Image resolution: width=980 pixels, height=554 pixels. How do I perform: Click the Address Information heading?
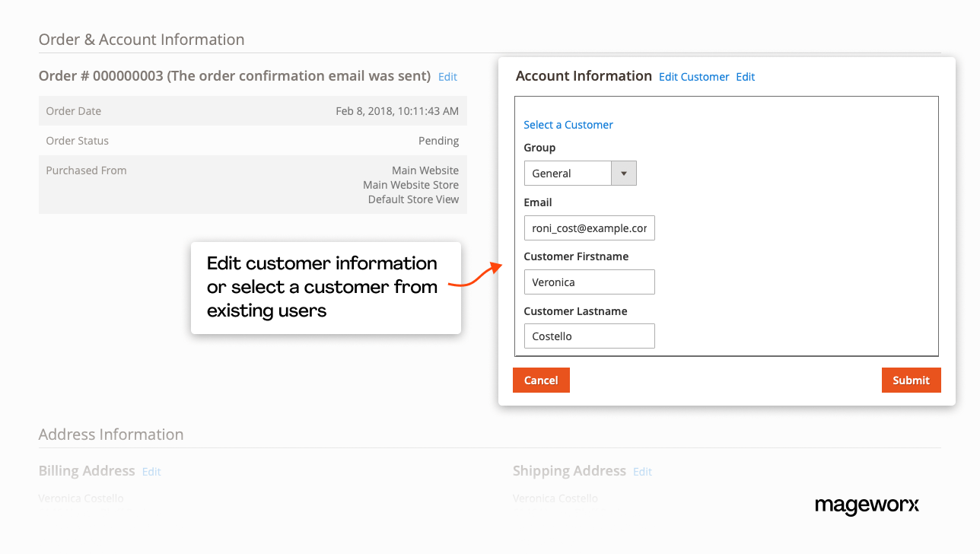(x=110, y=434)
